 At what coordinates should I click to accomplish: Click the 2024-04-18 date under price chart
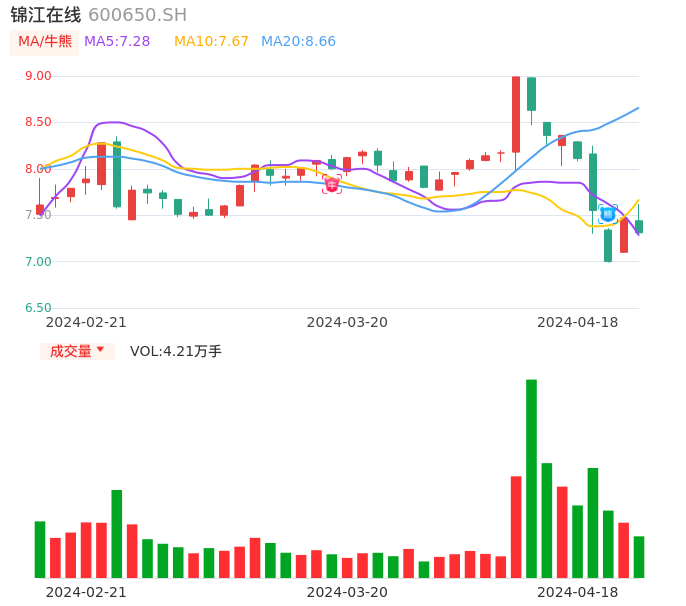[578, 322]
